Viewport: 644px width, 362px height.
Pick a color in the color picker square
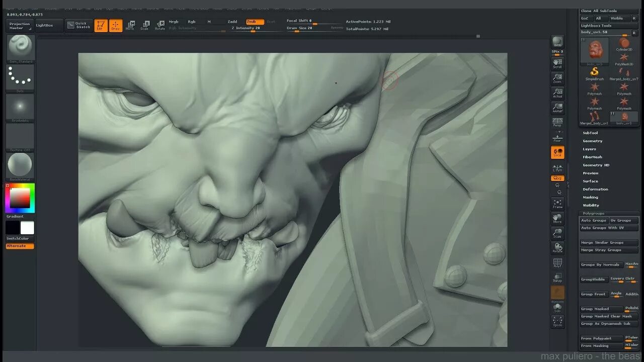click(20, 199)
